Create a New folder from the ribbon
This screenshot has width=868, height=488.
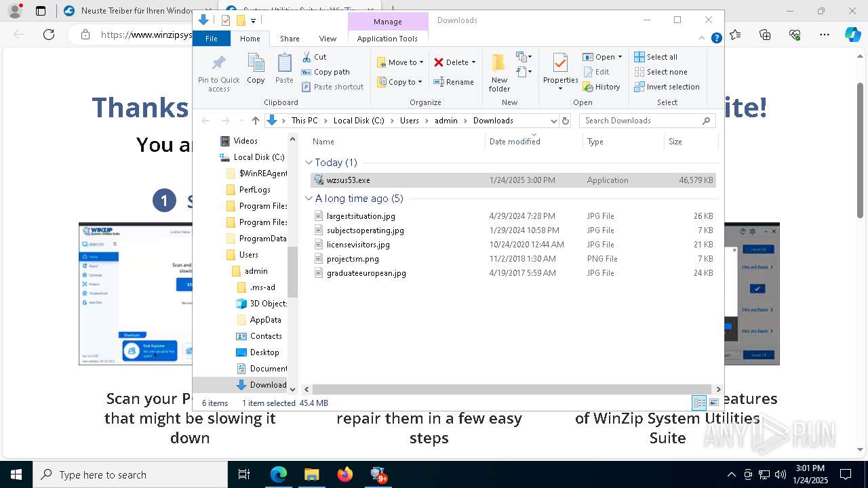point(499,73)
